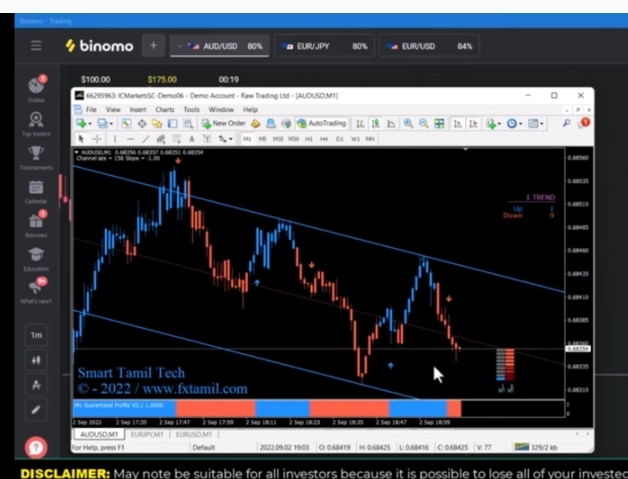
Task: Open the MetaTrader Window menu
Action: pyautogui.click(x=221, y=109)
